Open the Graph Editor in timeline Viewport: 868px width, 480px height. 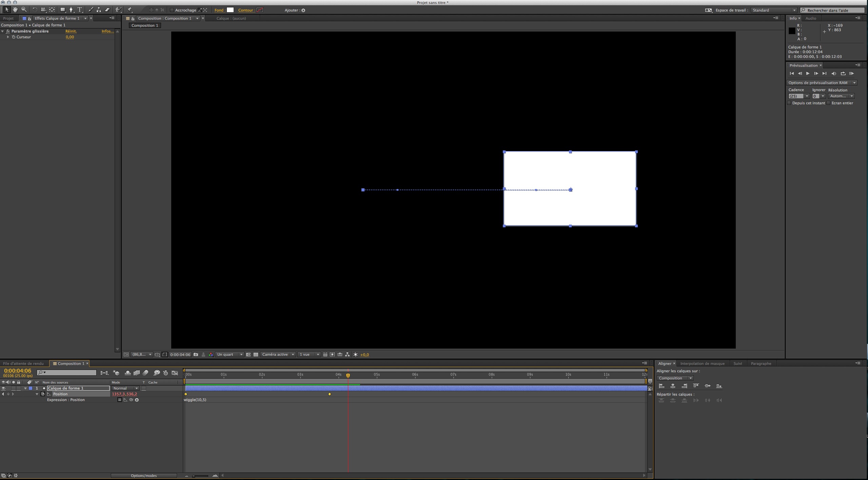175,373
